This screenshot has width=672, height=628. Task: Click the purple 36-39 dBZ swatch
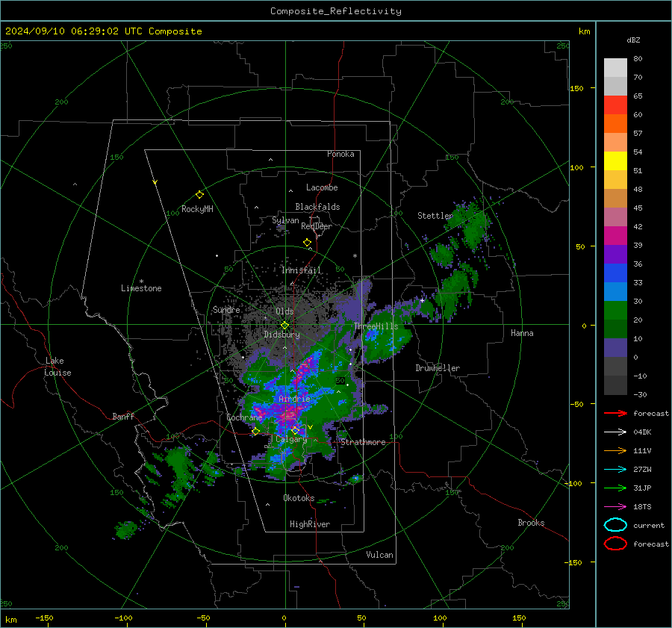pos(615,255)
